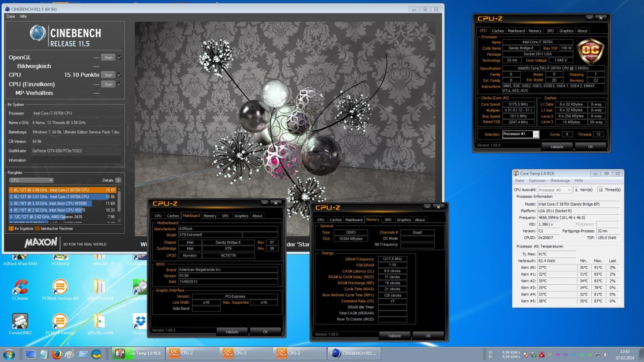Expand the Details arrow in Rangliste
The image size is (644, 362).
pyautogui.click(x=118, y=180)
